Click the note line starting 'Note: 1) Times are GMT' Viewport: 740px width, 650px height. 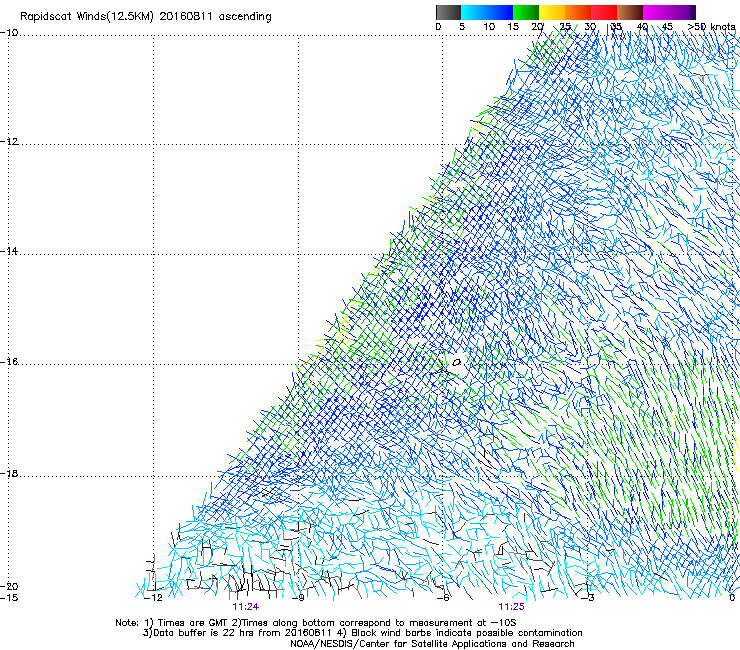[316, 623]
